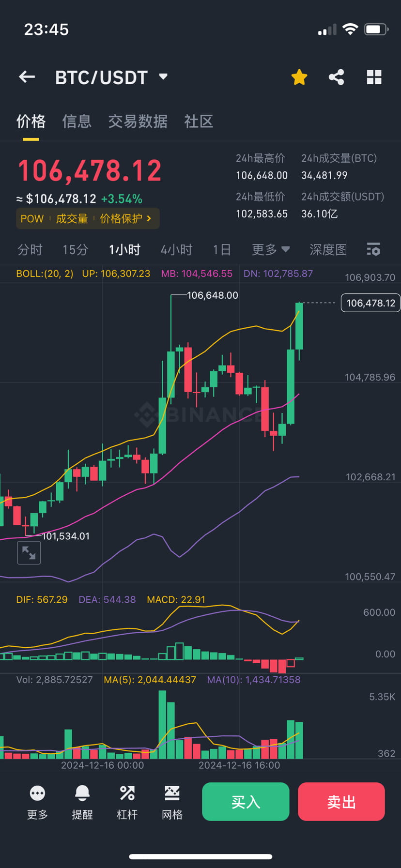The width and height of the screenshot is (401, 868).
Task: Open the 深度图 depth chart view
Action: coord(328,250)
